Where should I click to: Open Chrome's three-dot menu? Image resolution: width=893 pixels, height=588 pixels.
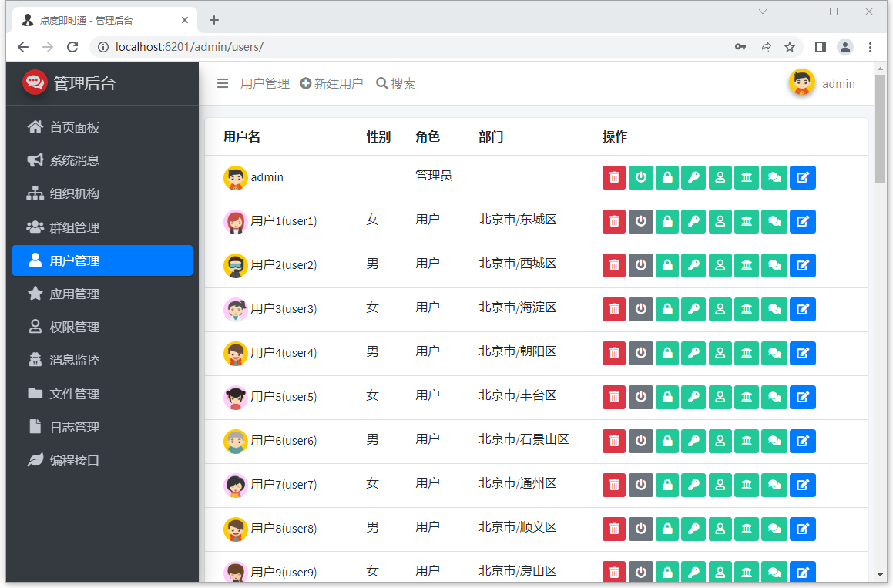[870, 47]
